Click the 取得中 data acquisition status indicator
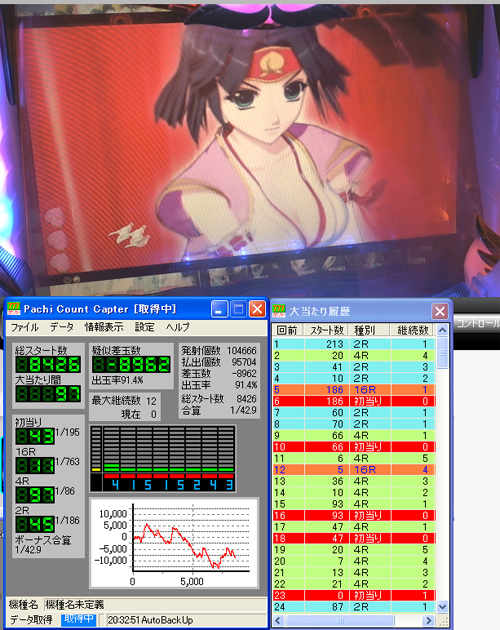The image size is (500, 630). [78, 619]
